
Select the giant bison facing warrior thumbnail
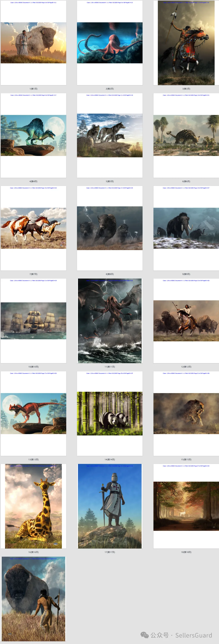(33, 599)
